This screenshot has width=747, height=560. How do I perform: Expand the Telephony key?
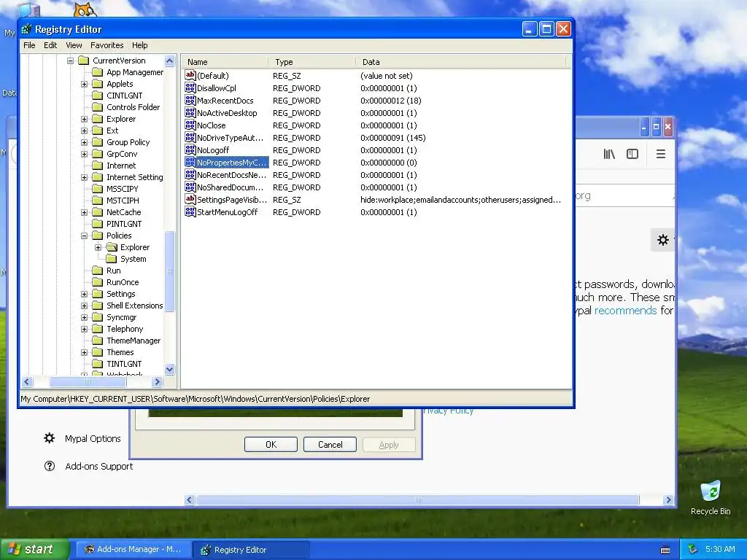[x=85, y=329]
